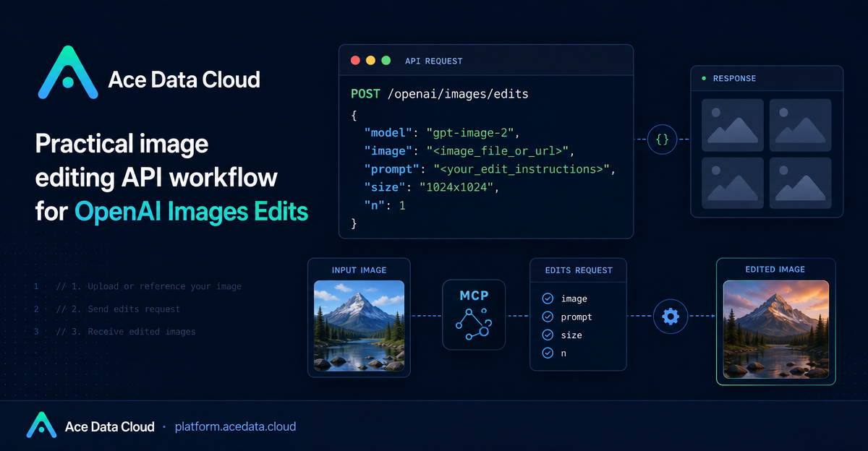This screenshot has width=868, height=451.
Task: Toggle the size checkbox in Edits Request
Action: pyautogui.click(x=548, y=335)
